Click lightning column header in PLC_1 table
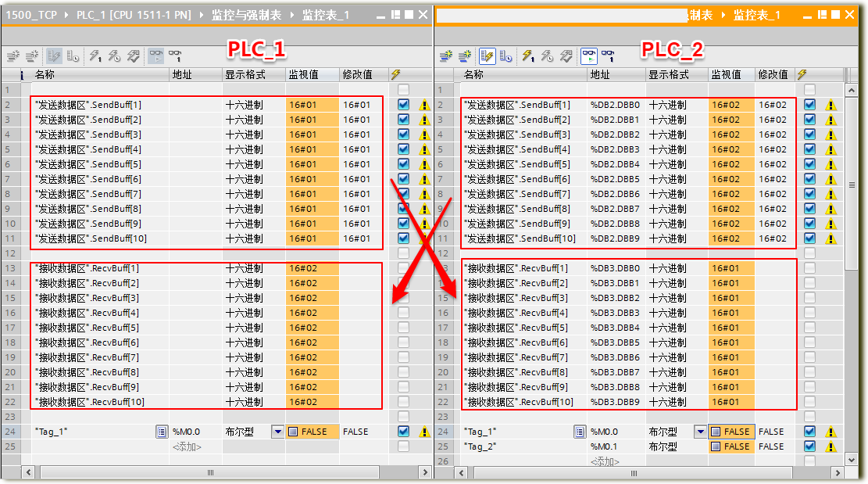868x484 pixels. pyautogui.click(x=396, y=74)
